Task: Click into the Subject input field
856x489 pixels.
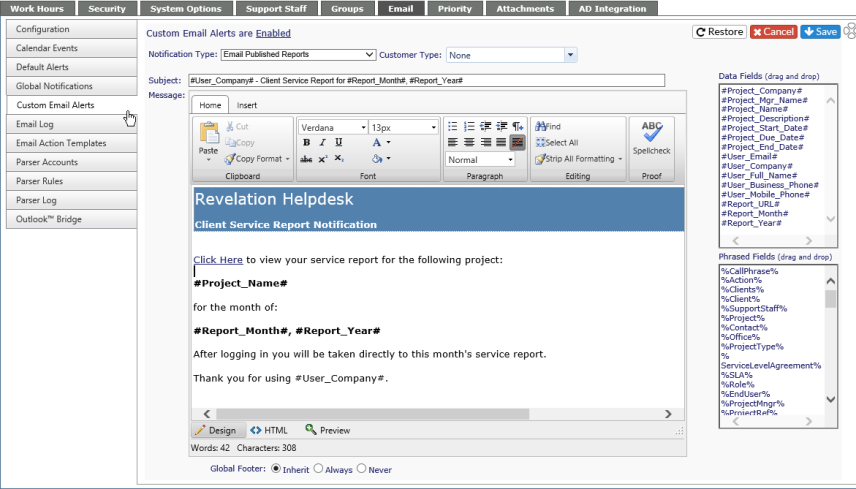Action: click(x=426, y=81)
